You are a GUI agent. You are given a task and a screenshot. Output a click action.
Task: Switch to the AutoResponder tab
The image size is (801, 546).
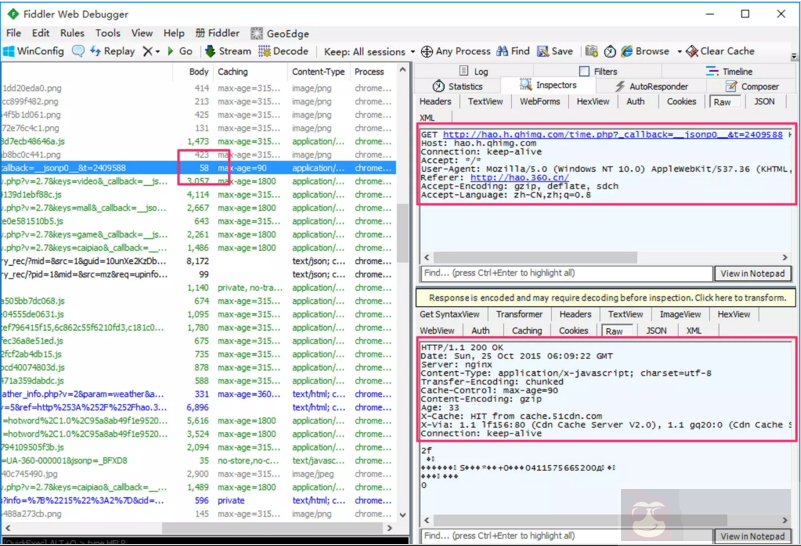pyautogui.click(x=651, y=87)
